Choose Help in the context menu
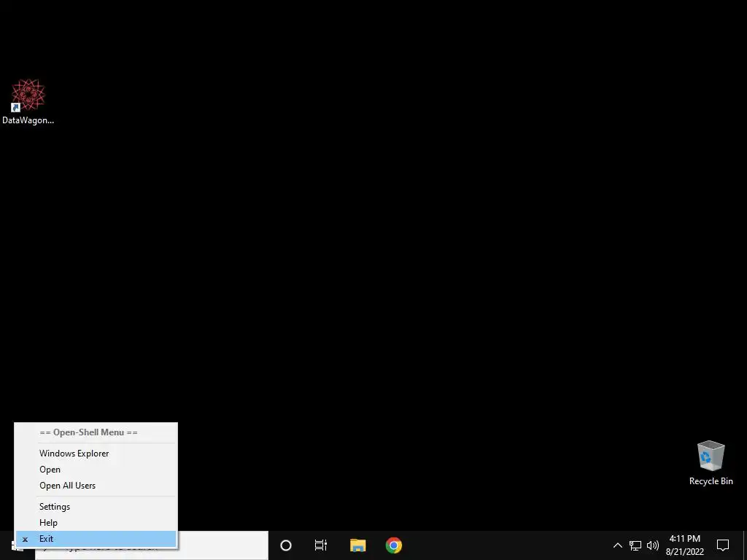Viewport: 747px width, 560px height. [x=96, y=523]
